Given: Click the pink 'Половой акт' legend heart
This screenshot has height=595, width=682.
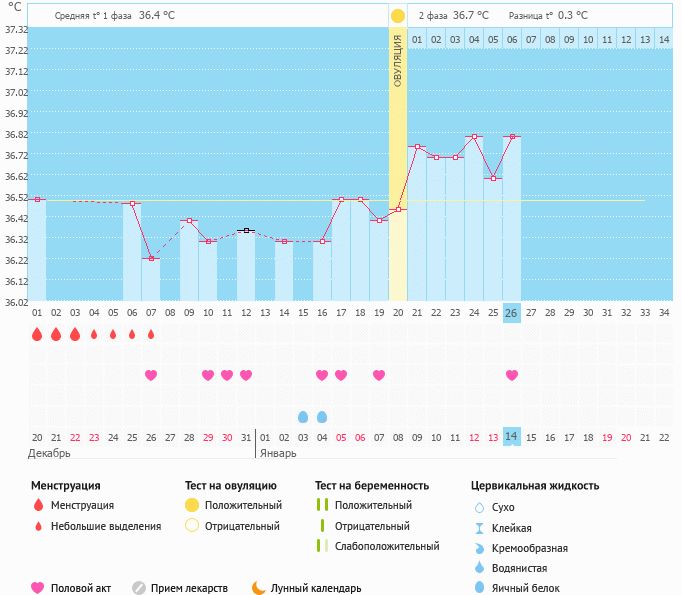Looking at the screenshot, I should pos(38,588).
